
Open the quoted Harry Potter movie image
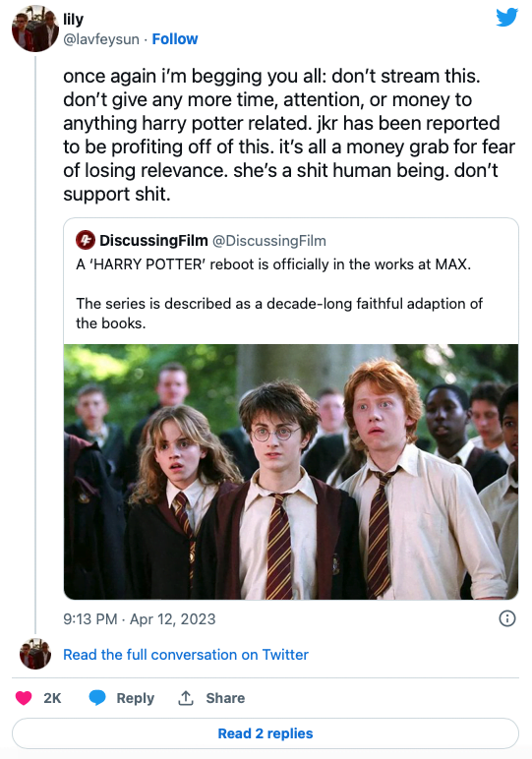click(x=291, y=472)
